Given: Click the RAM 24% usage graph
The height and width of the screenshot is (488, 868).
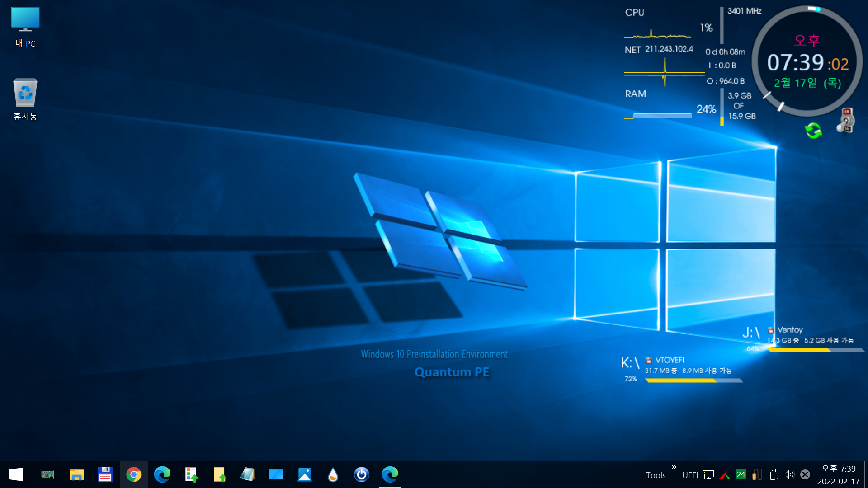Looking at the screenshot, I should click(658, 116).
